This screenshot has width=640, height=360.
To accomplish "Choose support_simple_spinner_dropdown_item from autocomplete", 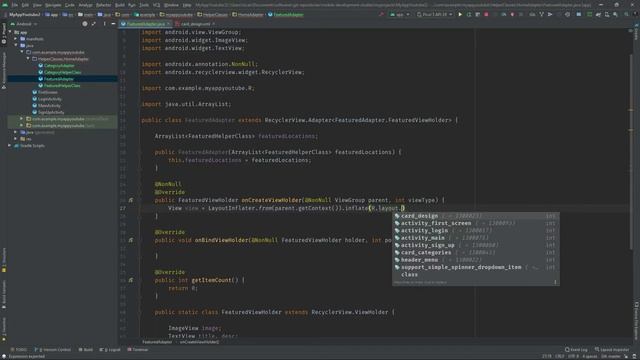I will pos(476,267).
